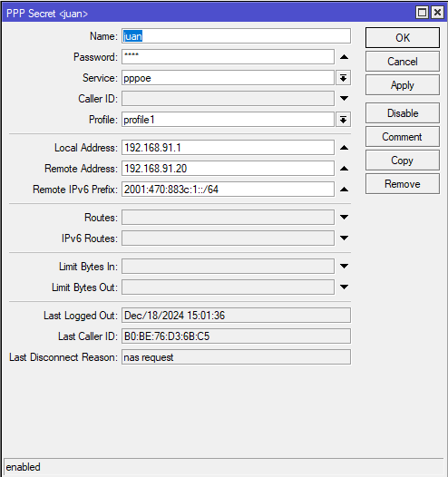Expand the Limit Bytes In field

click(x=344, y=267)
